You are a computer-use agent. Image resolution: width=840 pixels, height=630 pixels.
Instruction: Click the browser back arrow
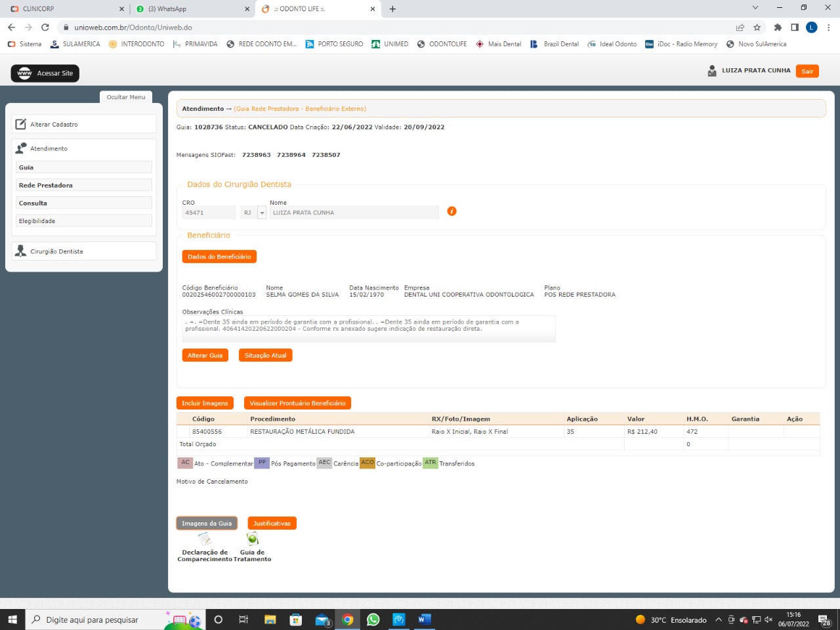(x=11, y=28)
